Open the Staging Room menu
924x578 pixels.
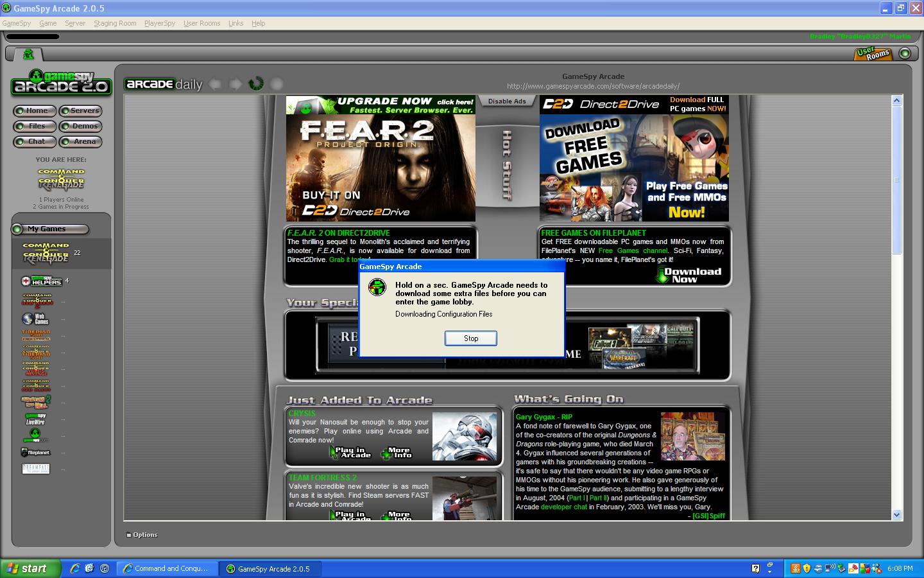click(x=115, y=23)
